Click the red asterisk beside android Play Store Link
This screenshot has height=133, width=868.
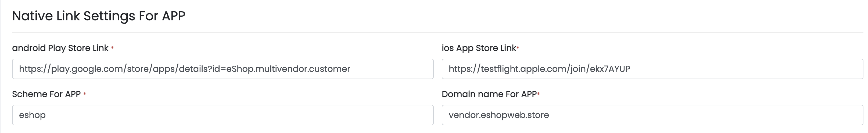click(112, 48)
